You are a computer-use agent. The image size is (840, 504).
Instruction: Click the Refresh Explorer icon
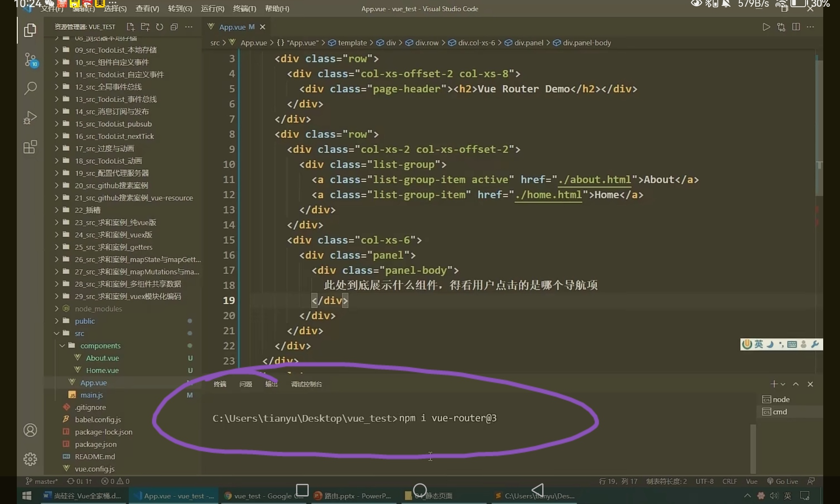160,27
